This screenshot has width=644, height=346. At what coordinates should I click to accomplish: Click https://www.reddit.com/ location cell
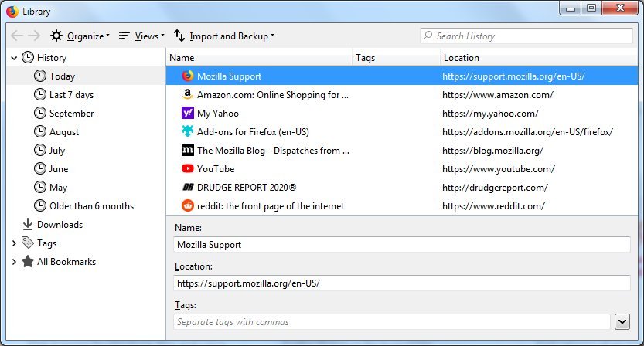[494, 206]
